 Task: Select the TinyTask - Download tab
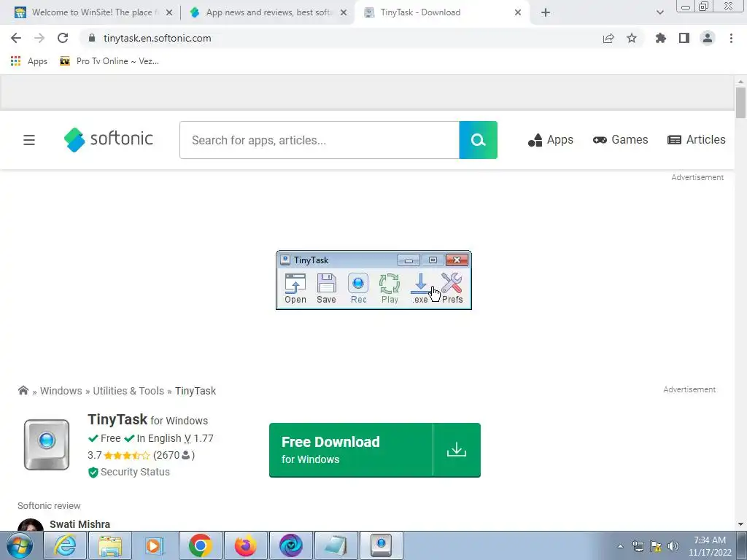tap(441, 12)
